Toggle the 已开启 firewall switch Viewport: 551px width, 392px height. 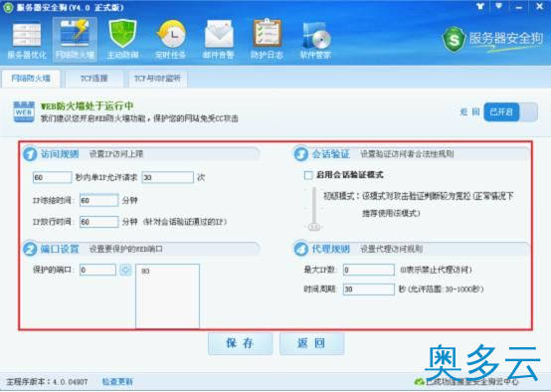pos(510,112)
